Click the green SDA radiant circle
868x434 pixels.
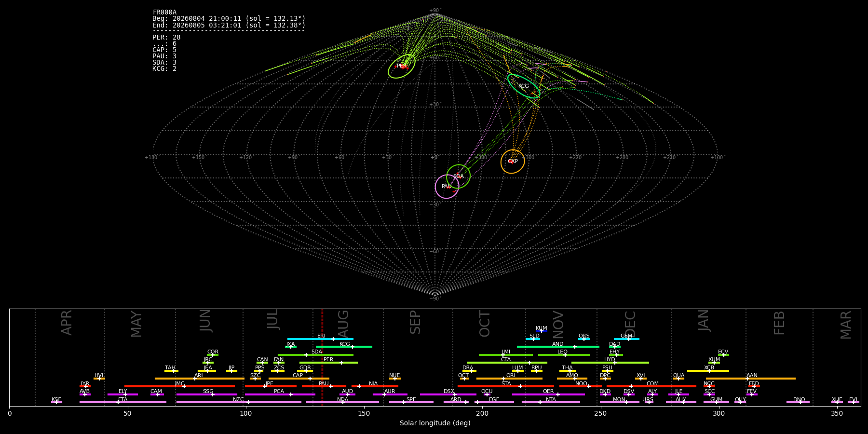(458, 176)
